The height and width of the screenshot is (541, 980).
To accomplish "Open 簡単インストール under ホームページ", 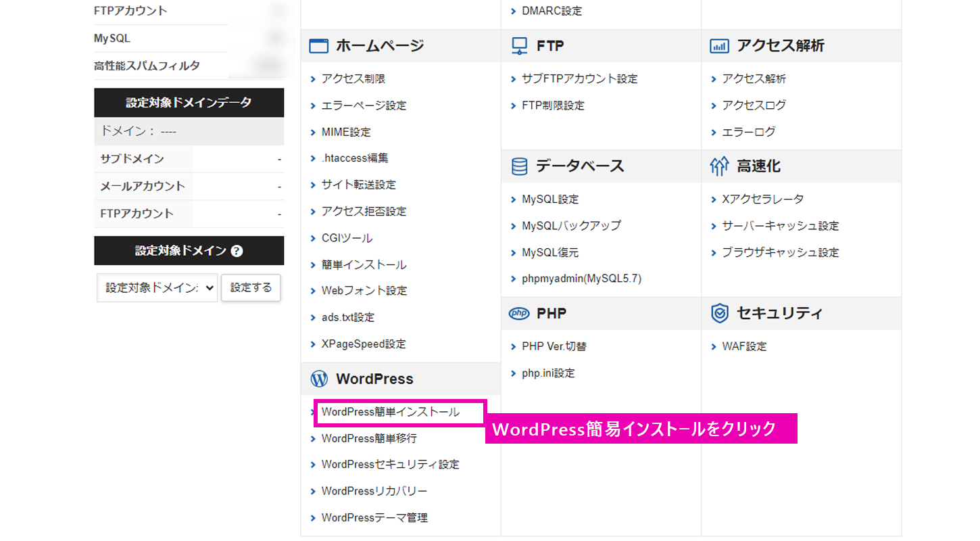I will tap(364, 265).
